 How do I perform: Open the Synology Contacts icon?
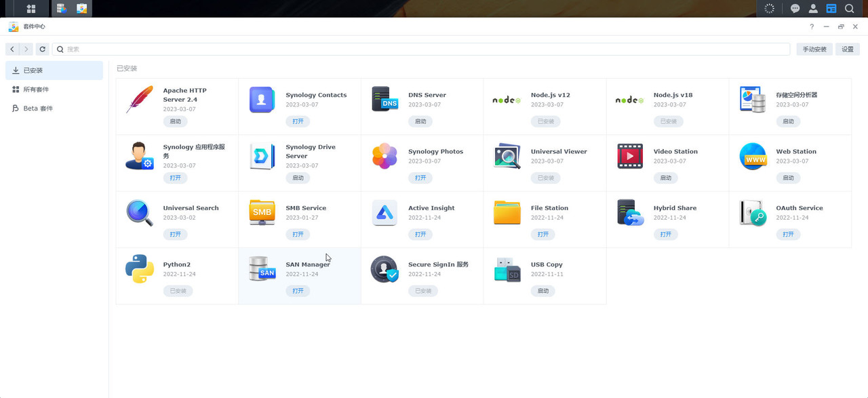[262, 100]
